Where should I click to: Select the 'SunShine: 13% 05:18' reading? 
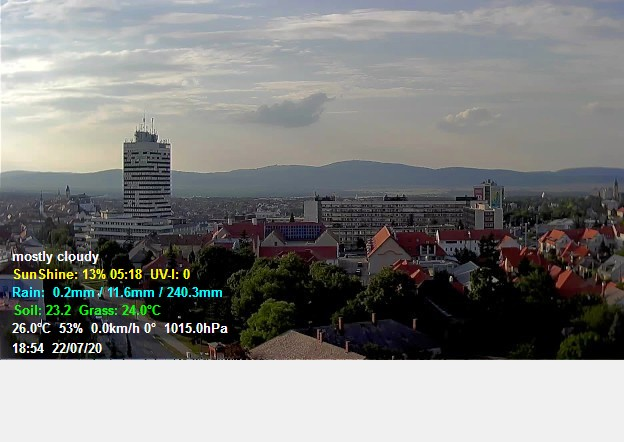pyautogui.click(x=78, y=275)
